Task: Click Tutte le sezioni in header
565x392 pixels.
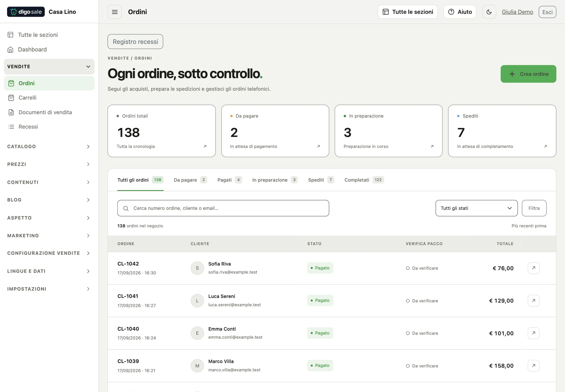Action: click(x=408, y=12)
